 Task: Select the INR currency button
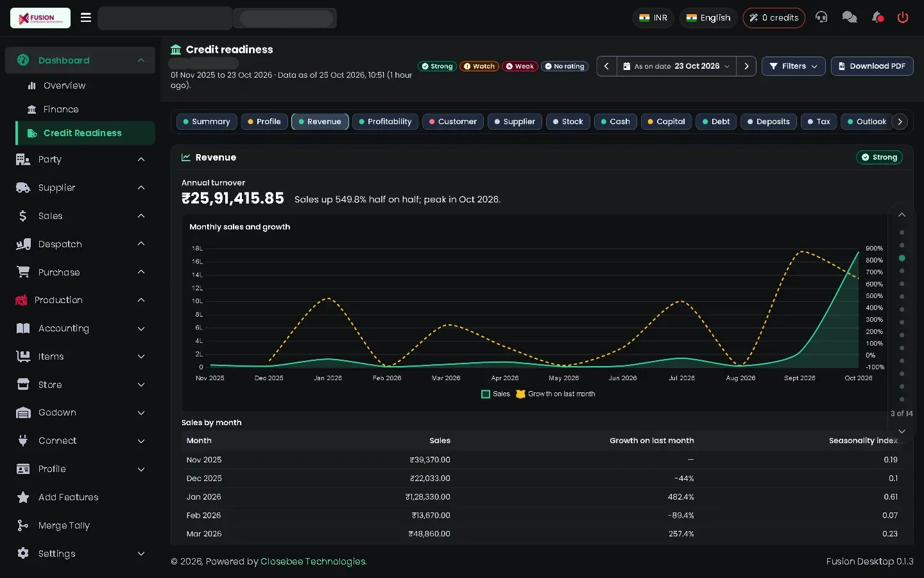(653, 18)
